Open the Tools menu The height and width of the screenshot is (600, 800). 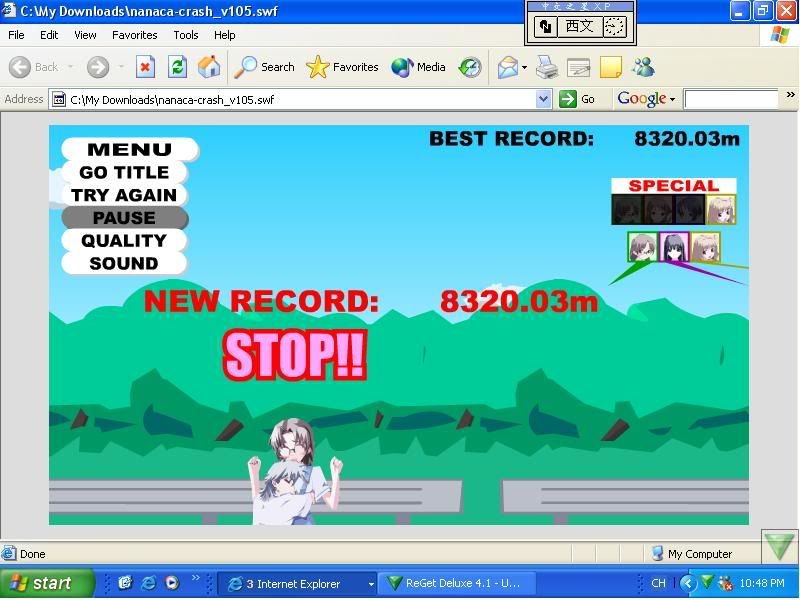point(186,35)
